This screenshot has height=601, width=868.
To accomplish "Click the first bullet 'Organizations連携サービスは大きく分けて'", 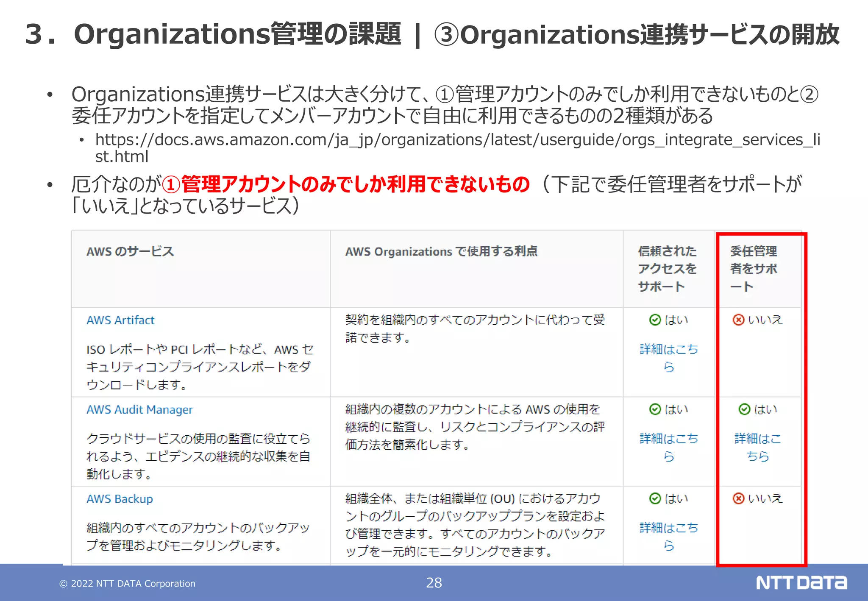I will coord(445,105).
